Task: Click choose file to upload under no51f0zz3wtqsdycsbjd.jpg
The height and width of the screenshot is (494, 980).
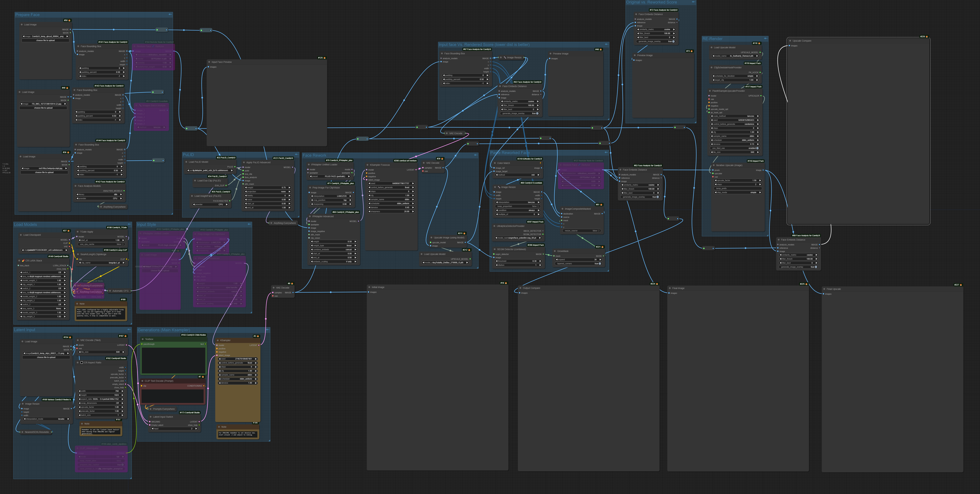Action: click(x=45, y=172)
